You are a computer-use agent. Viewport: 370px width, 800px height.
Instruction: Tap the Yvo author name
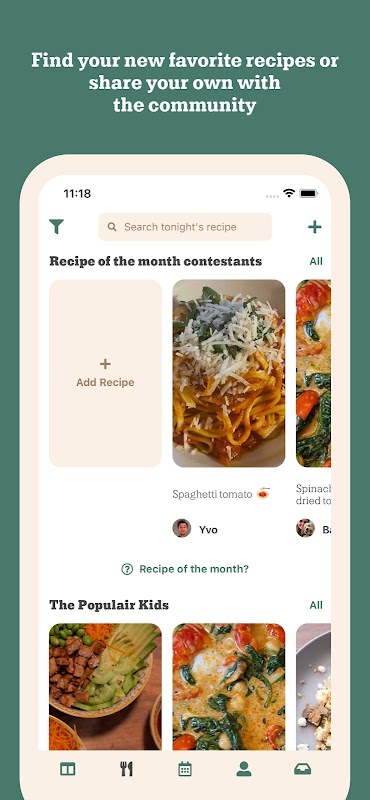(x=208, y=530)
